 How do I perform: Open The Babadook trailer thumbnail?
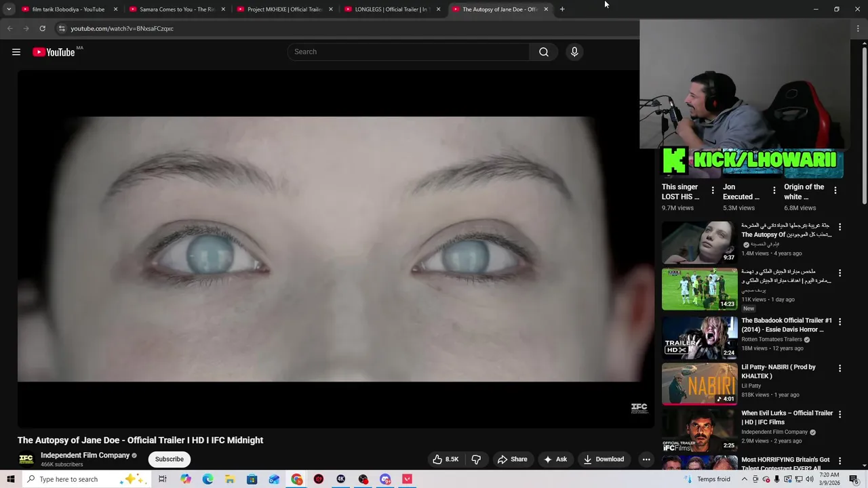[699, 337]
